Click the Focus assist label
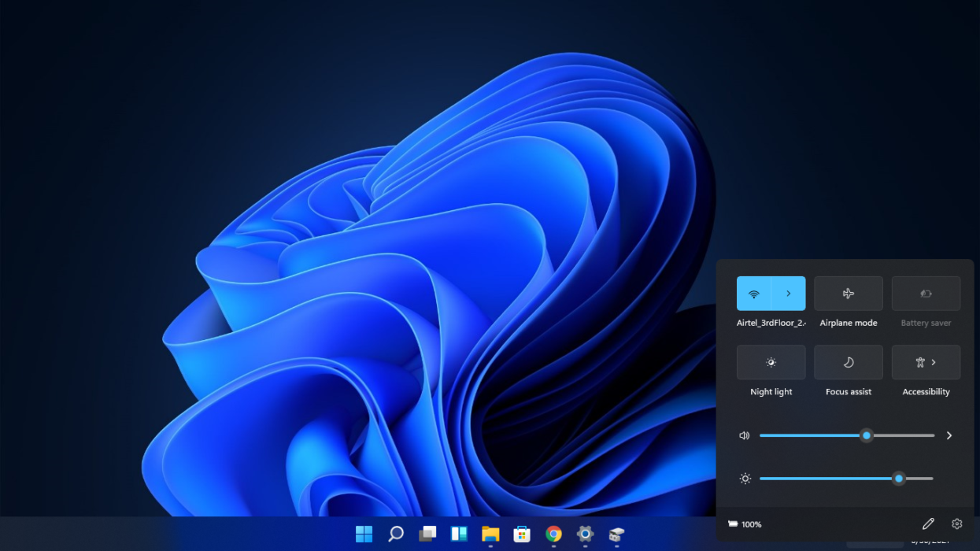The image size is (980, 551). (x=849, y=392)
